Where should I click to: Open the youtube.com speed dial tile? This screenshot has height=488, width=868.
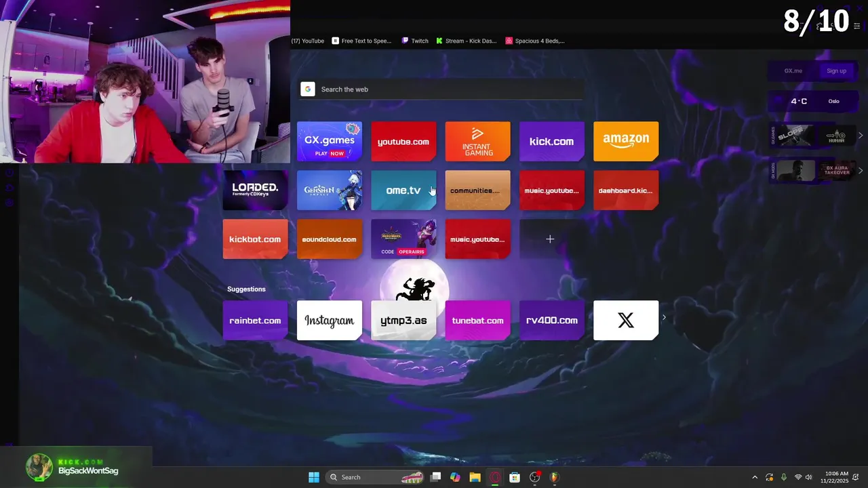coord(403,142)
